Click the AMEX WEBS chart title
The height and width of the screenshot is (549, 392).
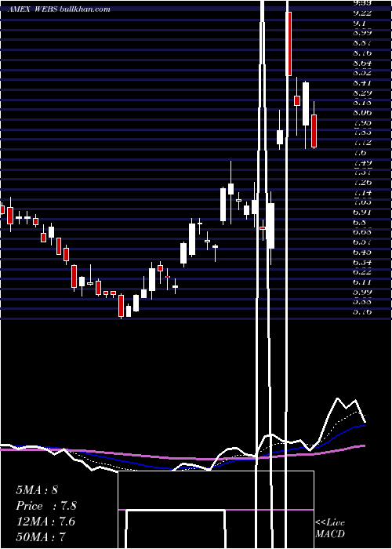59,9
